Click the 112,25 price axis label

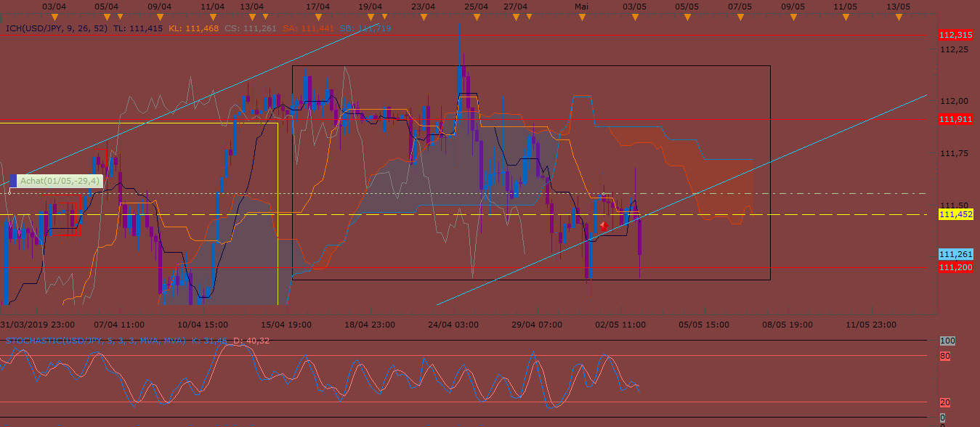[x=954, y=49]
